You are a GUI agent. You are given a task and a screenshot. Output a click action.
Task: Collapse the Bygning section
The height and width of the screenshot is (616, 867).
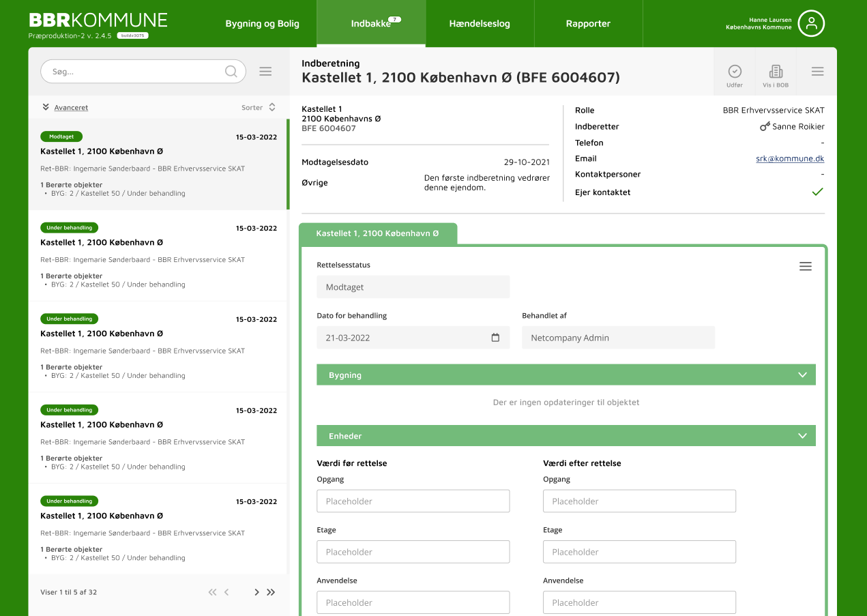[803, 375]
